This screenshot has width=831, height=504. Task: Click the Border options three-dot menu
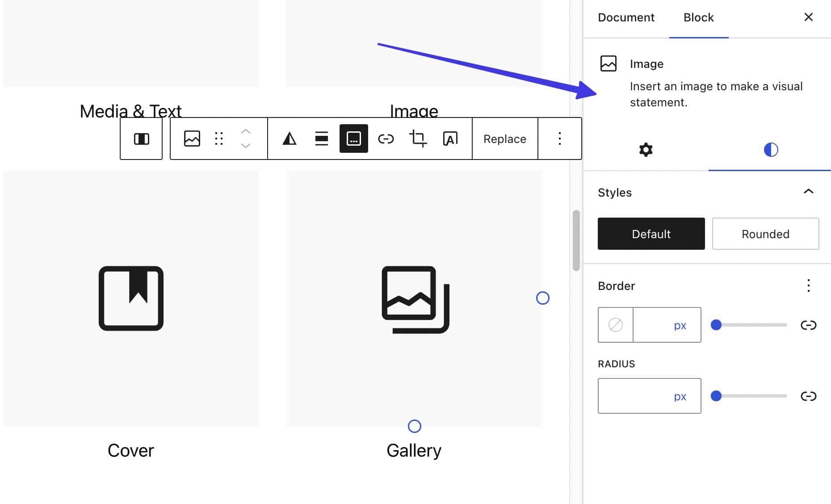click(809, 286)
